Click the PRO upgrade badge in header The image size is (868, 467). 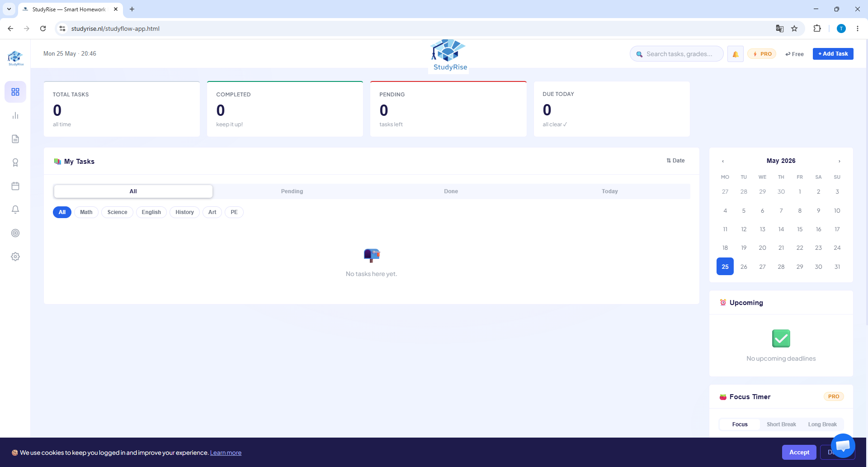[762, 54]
